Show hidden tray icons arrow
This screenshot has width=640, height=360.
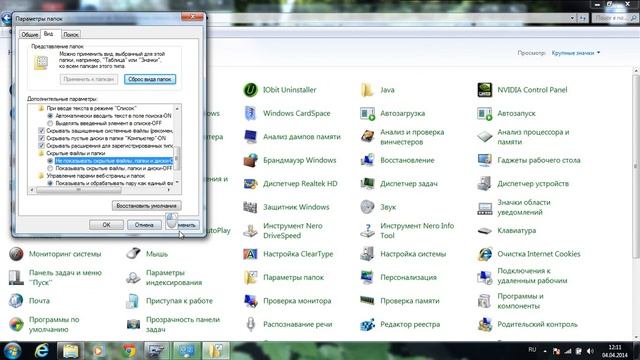click(x=545, y=351)
